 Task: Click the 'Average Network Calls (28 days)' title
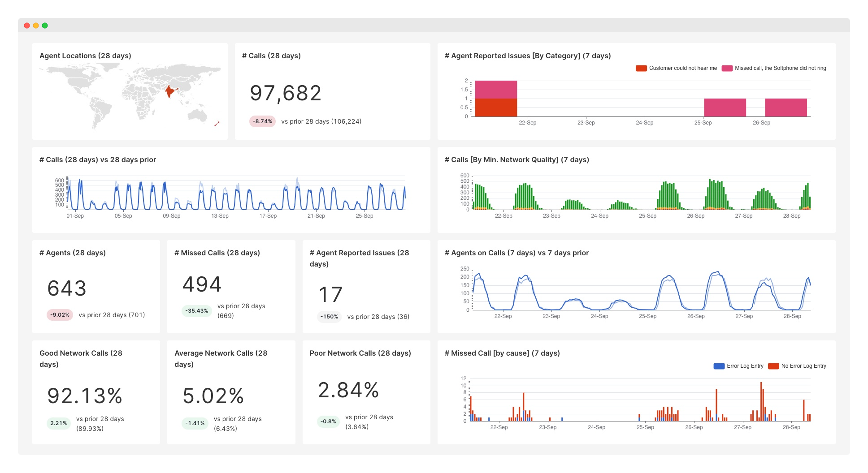[x=221, y=359]
